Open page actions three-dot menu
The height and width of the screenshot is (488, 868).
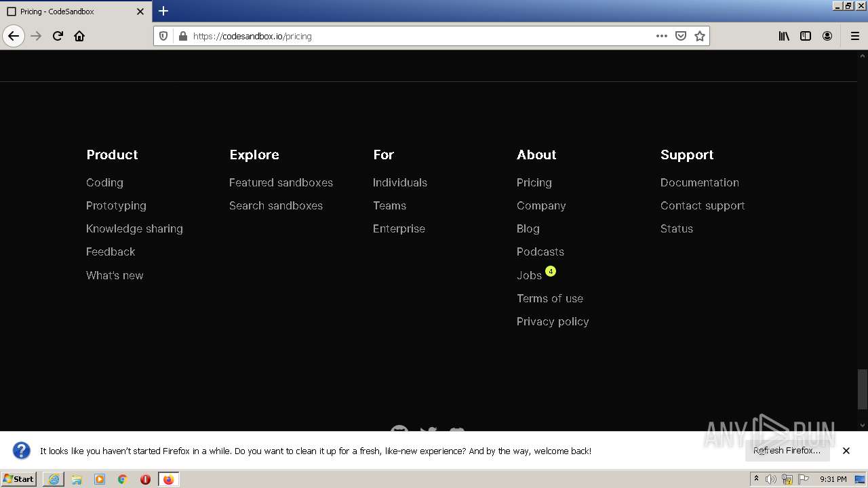[662, 36]
